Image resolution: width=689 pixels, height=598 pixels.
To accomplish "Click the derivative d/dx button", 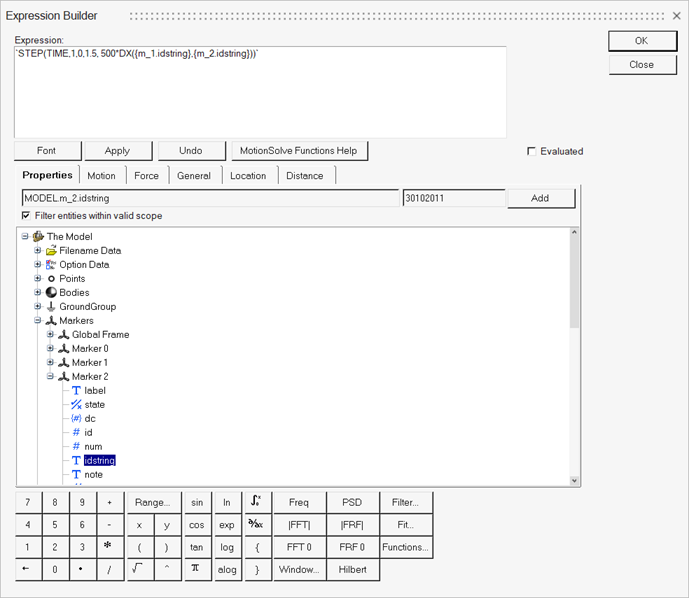I will click(257, 525).
